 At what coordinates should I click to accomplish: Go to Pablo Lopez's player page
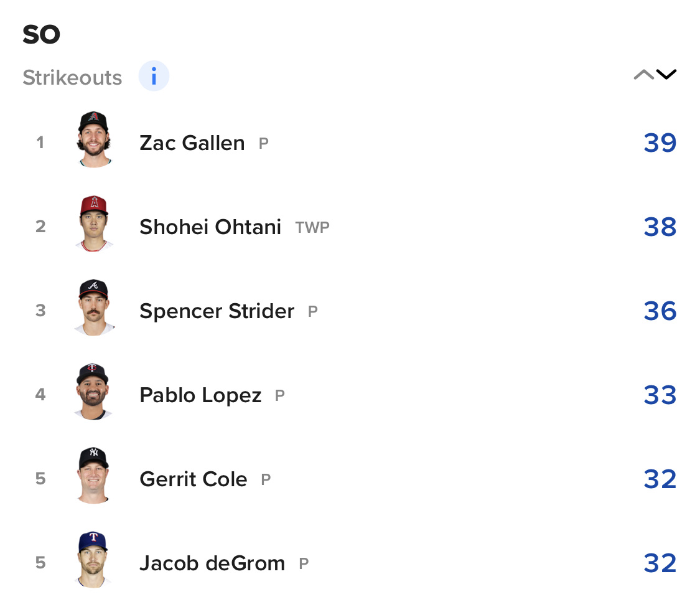click(200, 395)
